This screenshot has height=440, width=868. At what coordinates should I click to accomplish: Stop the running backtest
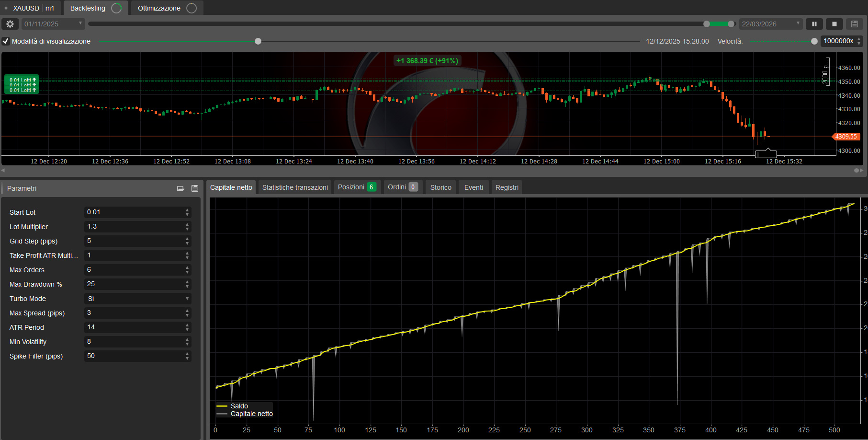834,24
